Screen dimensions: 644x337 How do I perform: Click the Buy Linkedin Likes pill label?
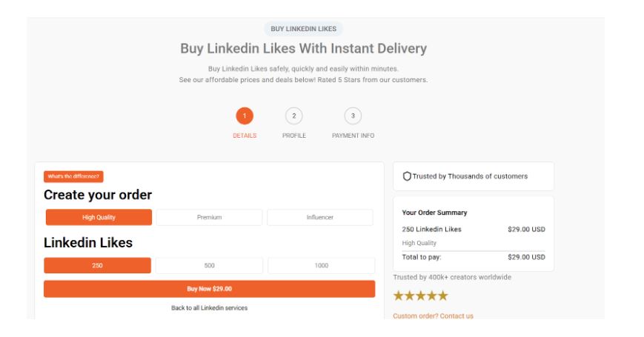(303, 29)
